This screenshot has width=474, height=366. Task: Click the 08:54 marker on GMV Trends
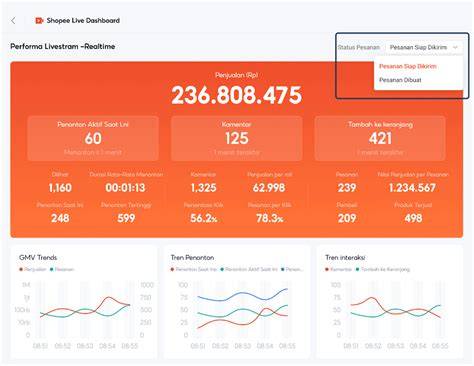click(107, 346)
